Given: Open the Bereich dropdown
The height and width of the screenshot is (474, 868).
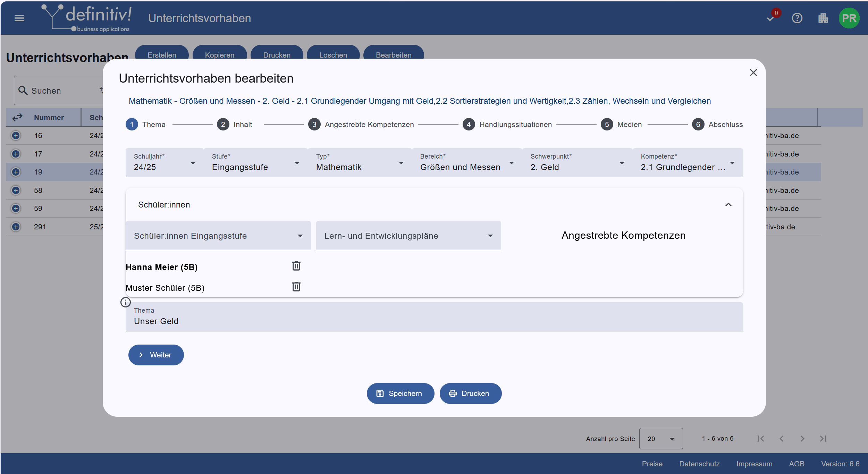Looking at the screenshot, I should 467,163.
